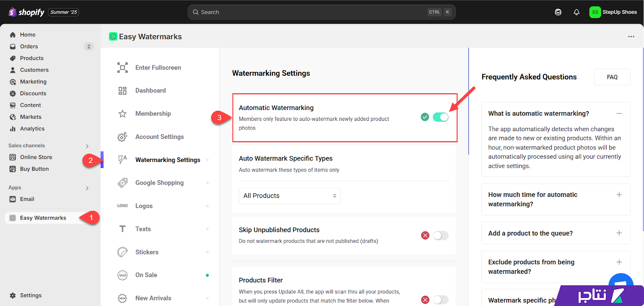The width and height of the screenshot is (644, 306).
Task: Open the All Products dropdown
Action: (290, 196)
